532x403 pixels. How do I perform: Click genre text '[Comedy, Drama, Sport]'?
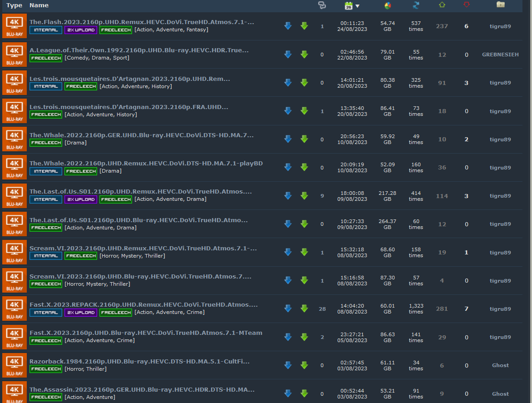[x=97, y=58]
